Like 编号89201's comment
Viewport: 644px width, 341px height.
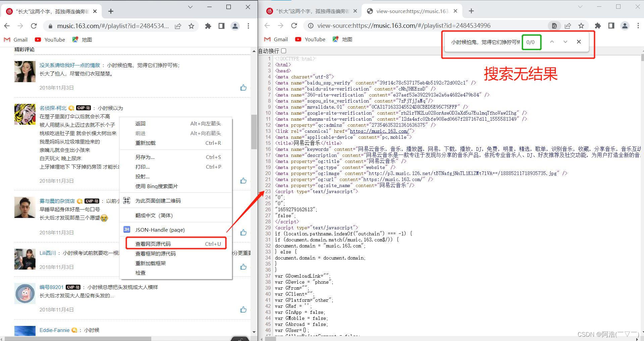point(244,309)
